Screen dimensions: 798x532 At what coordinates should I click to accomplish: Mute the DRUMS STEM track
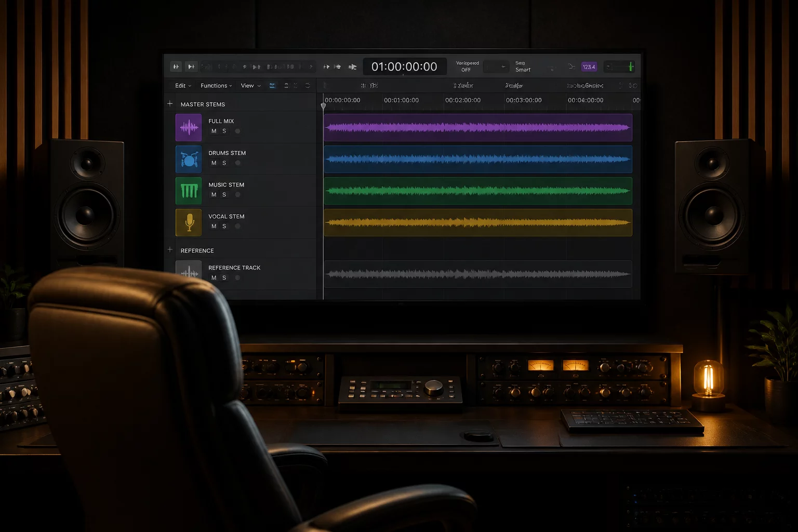click(x=214, y=163)
